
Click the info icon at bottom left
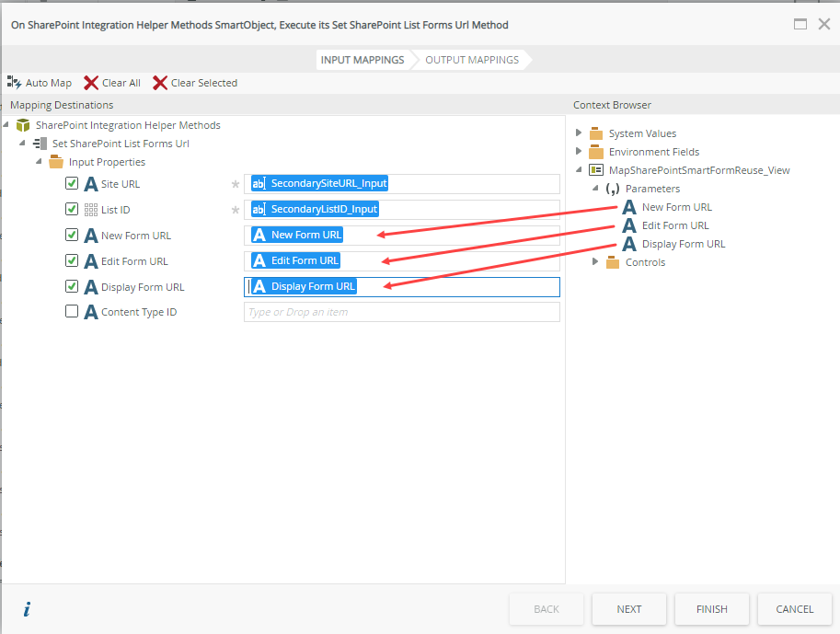pos(27,609)
